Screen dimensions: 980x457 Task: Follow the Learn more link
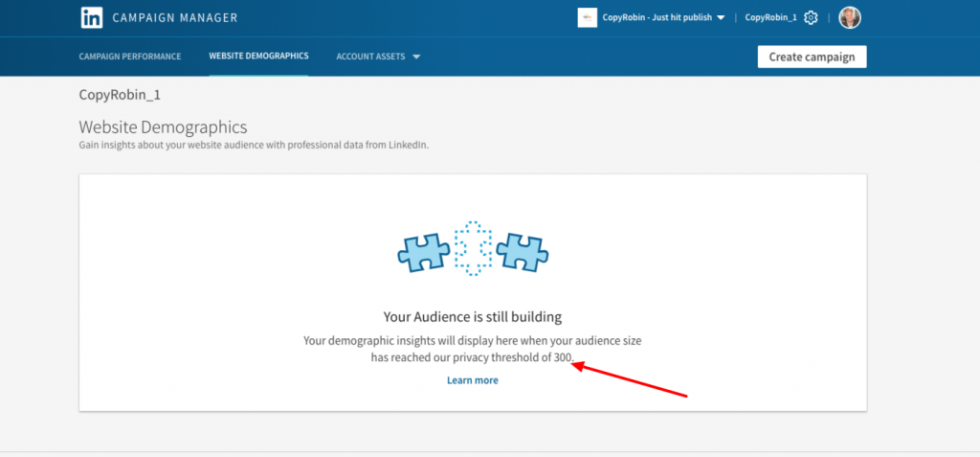[473, 380]
